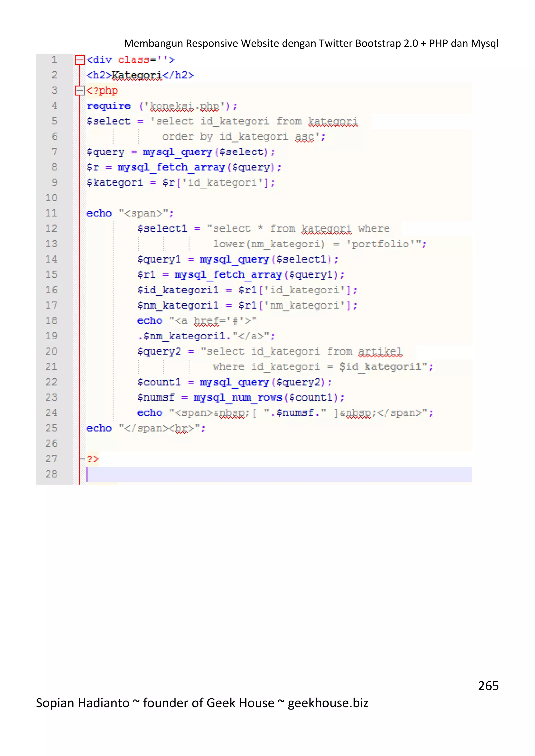The height and width of the screenshot is (756, 535).
Task: Collapse the div fold marker on line 1
Action: [79, 60]
